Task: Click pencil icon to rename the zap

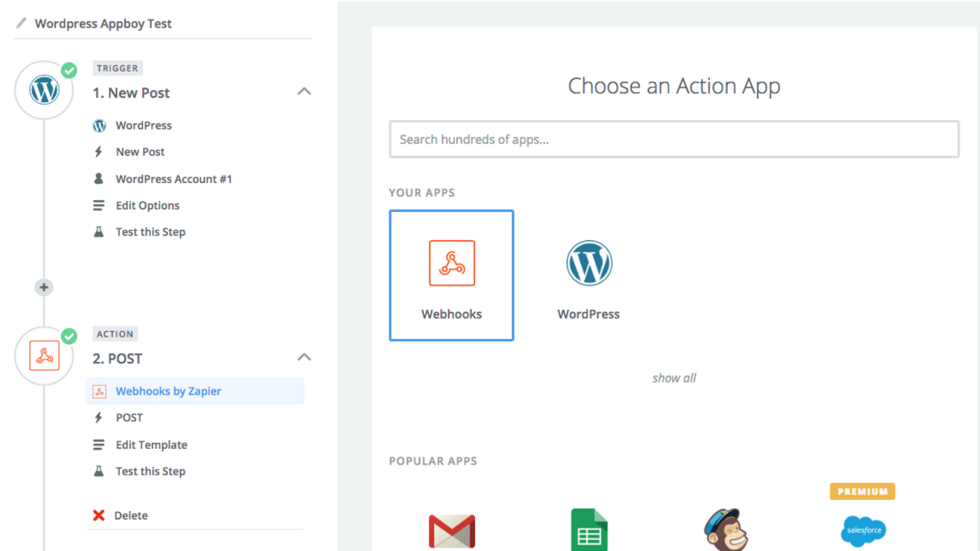Action: click(21, 23)
